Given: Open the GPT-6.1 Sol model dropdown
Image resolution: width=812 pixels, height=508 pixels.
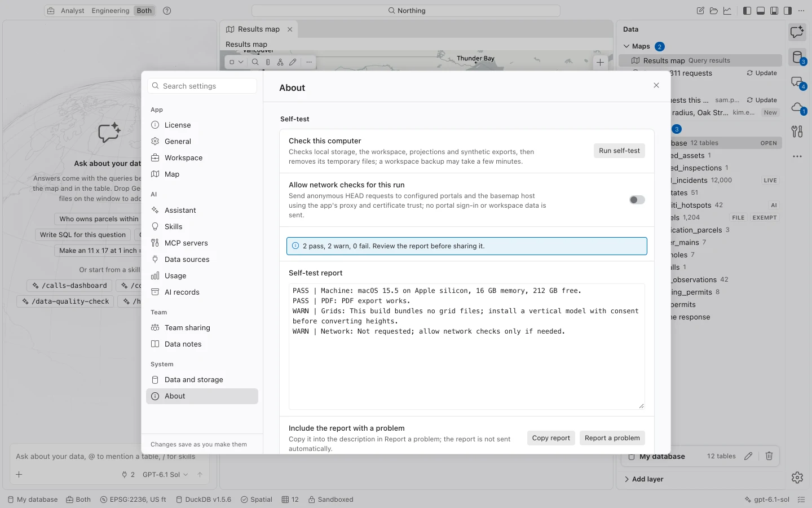Looking at the screenshot, I should 165,475.
